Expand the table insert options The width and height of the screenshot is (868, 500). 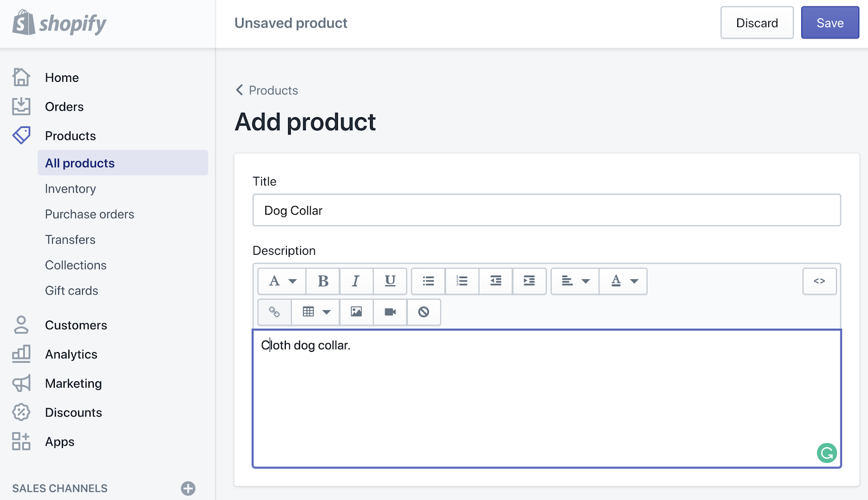[327, 312]
